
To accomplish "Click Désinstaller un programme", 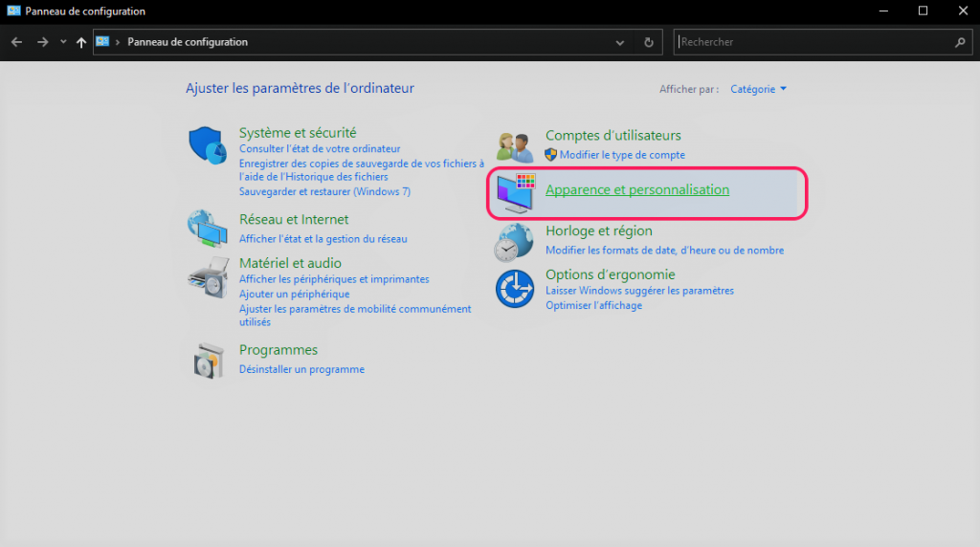I will coord(301,369).
